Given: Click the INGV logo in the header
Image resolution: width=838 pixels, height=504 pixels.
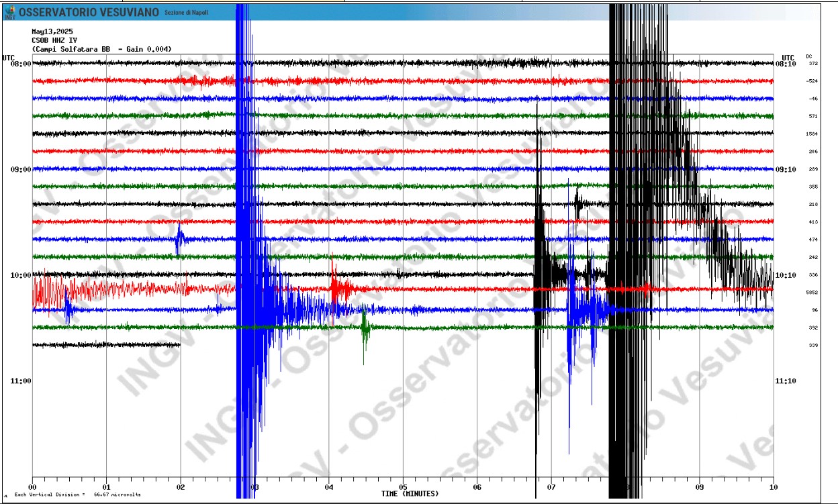Looking at the screenshot, I should click(x=9, y=12).
